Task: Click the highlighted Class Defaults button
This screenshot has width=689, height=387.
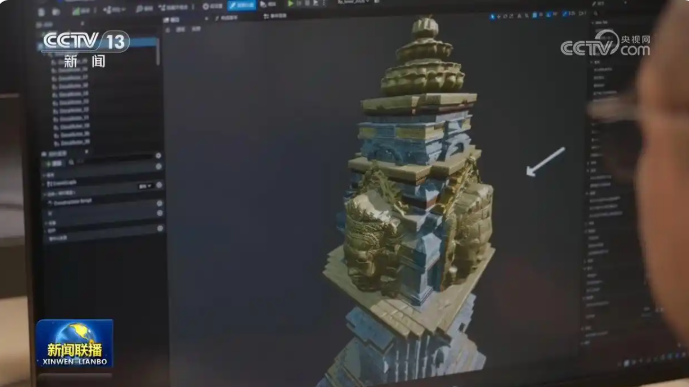Action: (242, 5)
